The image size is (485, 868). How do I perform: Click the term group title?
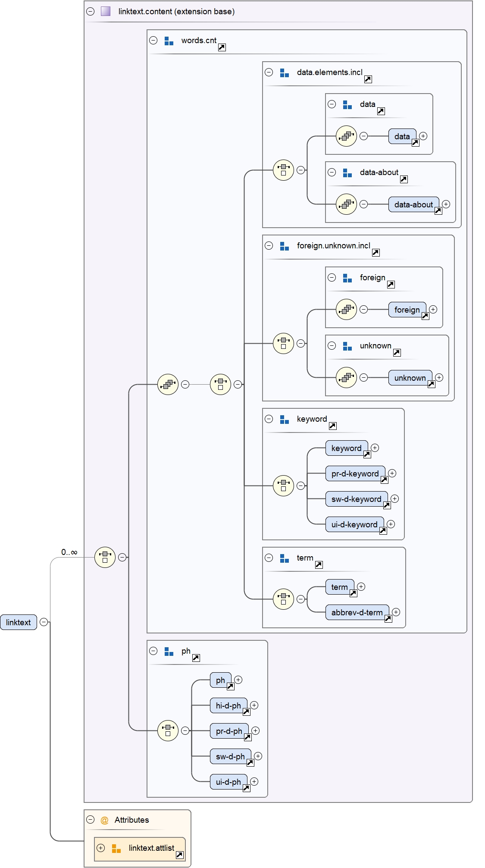[305, 558]
